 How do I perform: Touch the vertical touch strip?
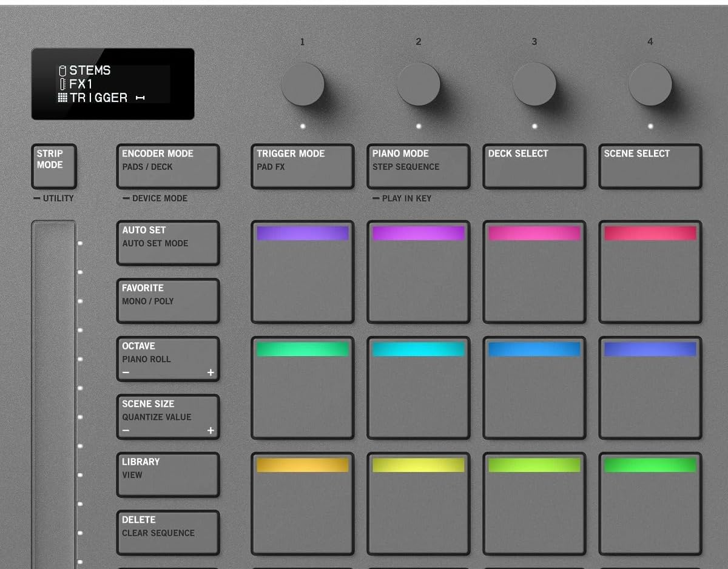(53, 394)
